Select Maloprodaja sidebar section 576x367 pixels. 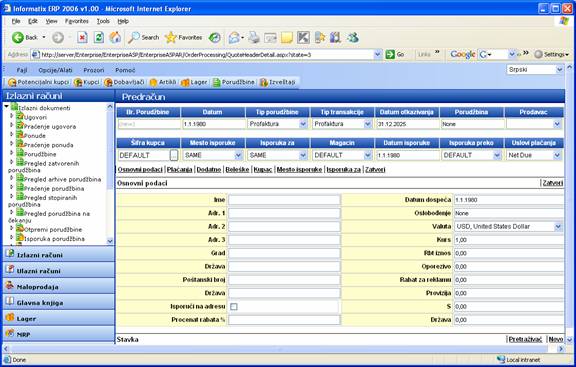tap(59, 287)
